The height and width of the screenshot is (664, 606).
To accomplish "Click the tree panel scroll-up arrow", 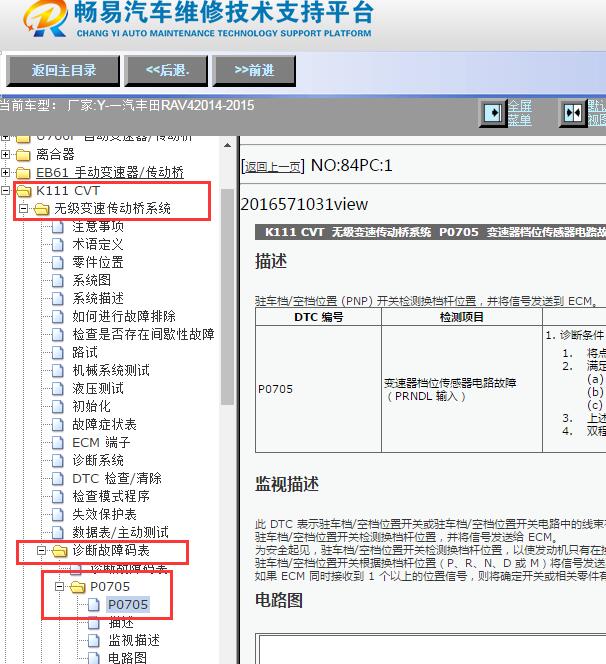I will (227, 145).
